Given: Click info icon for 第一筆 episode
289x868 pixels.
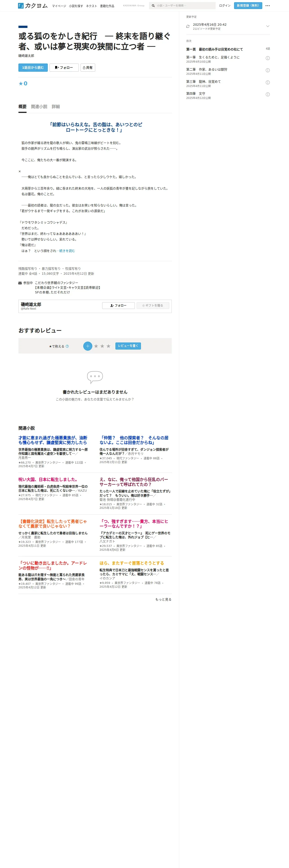Looking at the screenshot, I should tap(267, 58).
